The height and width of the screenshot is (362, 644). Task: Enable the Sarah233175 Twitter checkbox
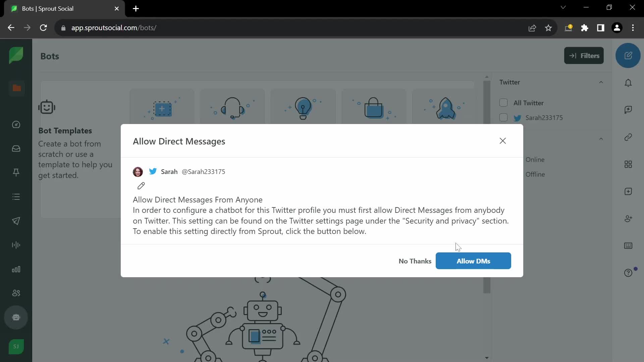503,117
